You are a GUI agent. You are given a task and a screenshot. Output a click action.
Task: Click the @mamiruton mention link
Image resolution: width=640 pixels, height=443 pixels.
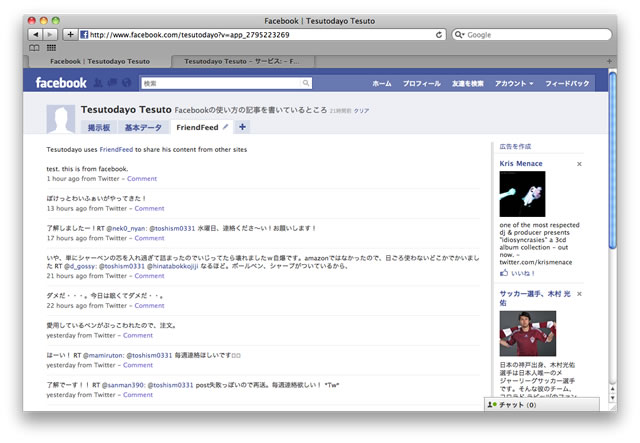(104, 356)
